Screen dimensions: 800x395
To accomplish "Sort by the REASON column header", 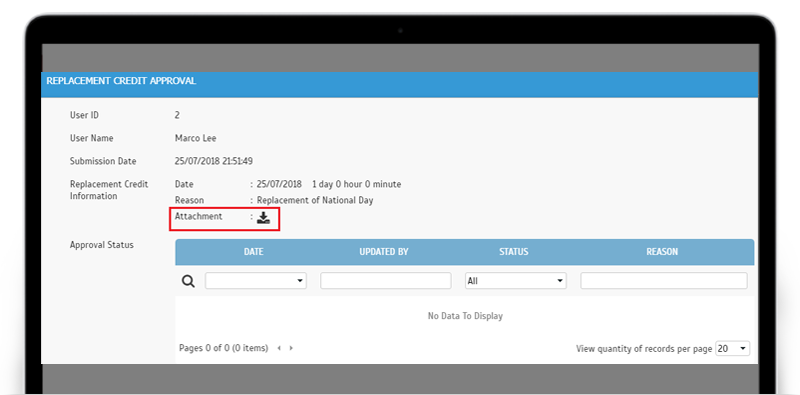I will 662,252.
